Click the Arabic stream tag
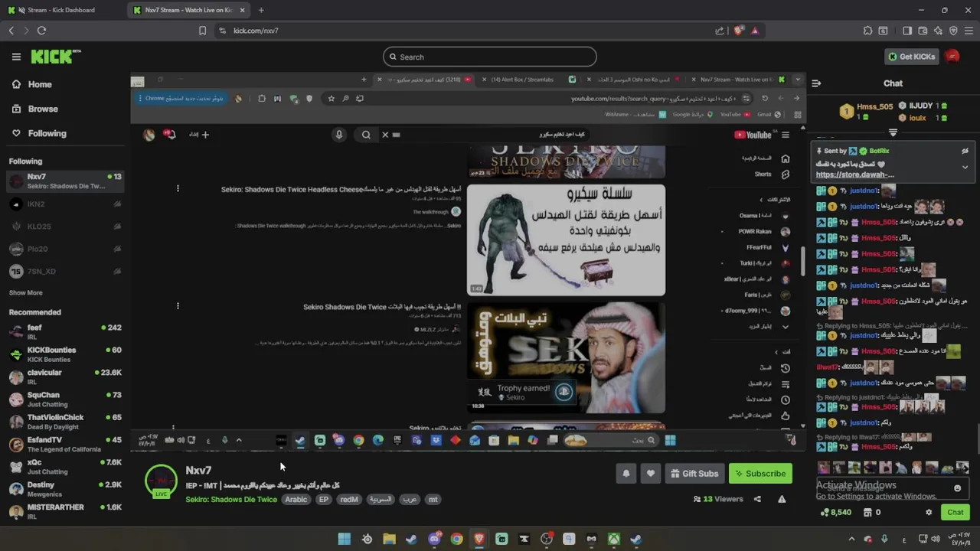The width and height of the screenshot is (980, 551). pos(296,500)
